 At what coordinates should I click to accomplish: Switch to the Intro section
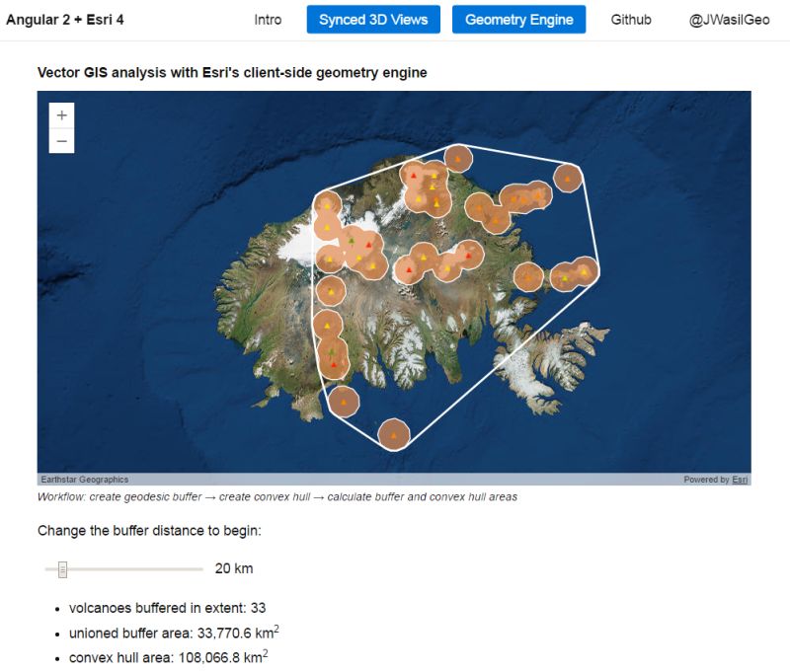269,19
